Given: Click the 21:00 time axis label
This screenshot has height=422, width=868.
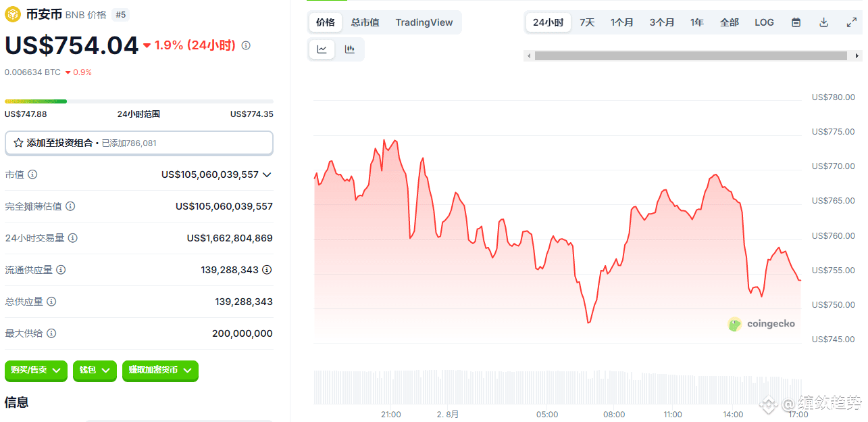Looking at the screenshot, I should click(391, 415).
